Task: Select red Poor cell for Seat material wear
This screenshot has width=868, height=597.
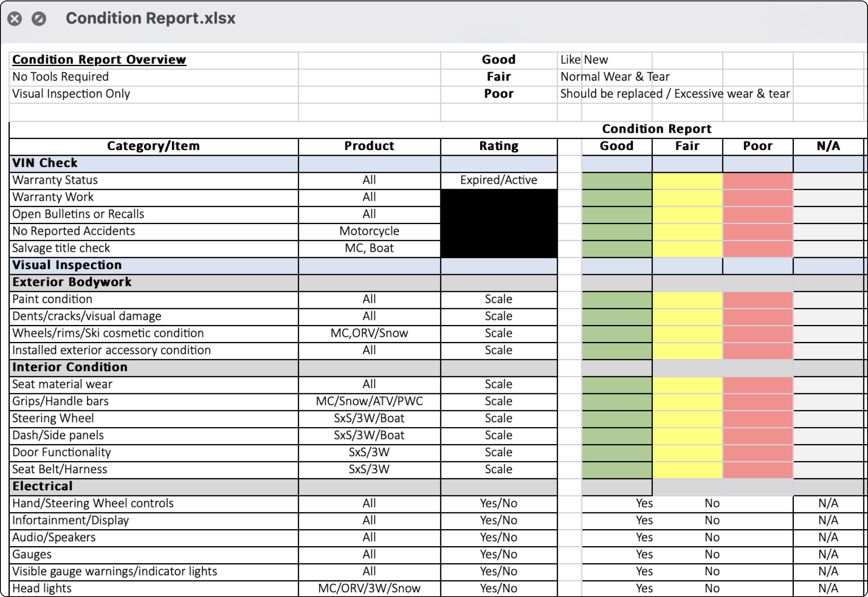Action: [757, 385]
